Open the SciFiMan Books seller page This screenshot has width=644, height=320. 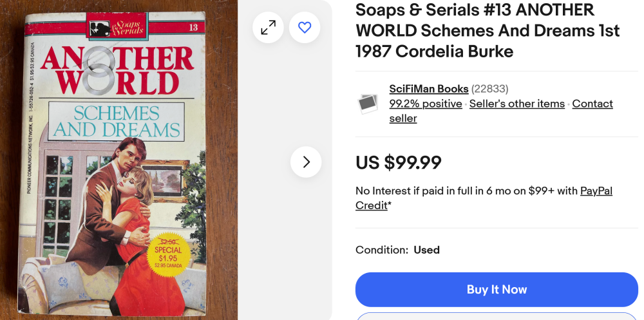(429, 89)
